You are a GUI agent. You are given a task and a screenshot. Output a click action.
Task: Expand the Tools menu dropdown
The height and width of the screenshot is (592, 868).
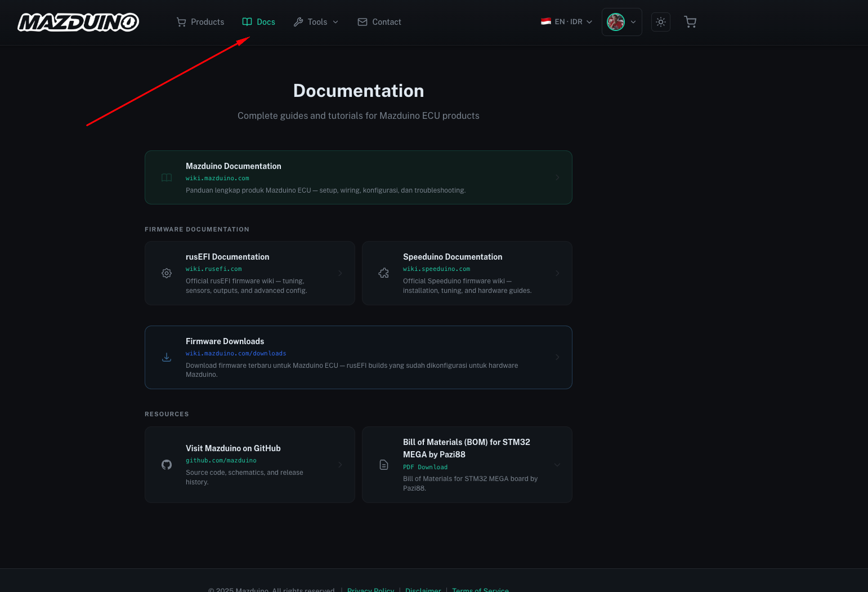pos(316,22)
